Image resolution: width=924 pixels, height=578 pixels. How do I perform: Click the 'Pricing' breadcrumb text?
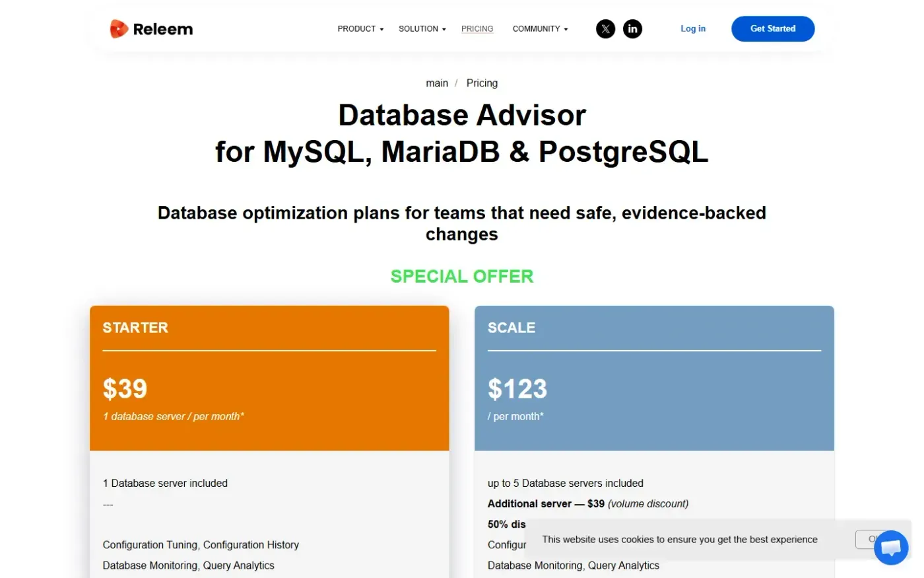click(x=482, y=83)
